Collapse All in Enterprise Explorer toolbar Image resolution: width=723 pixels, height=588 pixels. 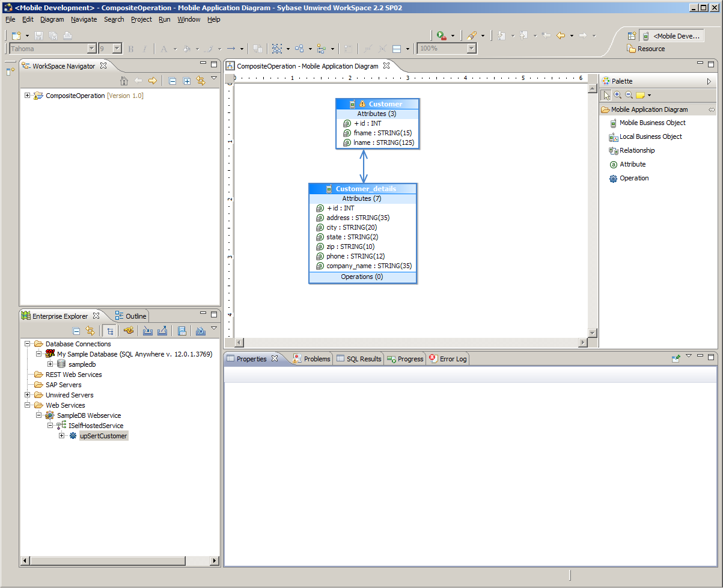[76, 331]
